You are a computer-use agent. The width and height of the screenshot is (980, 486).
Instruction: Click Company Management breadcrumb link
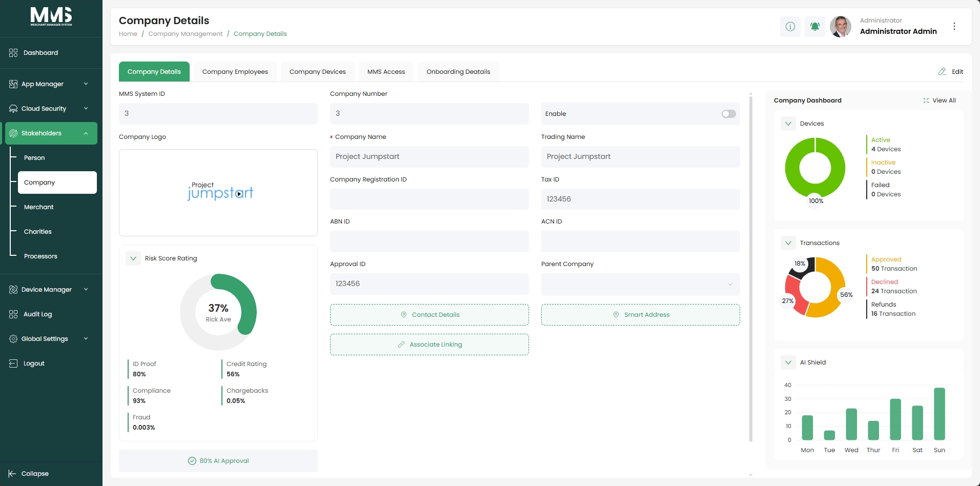point(186,34)
